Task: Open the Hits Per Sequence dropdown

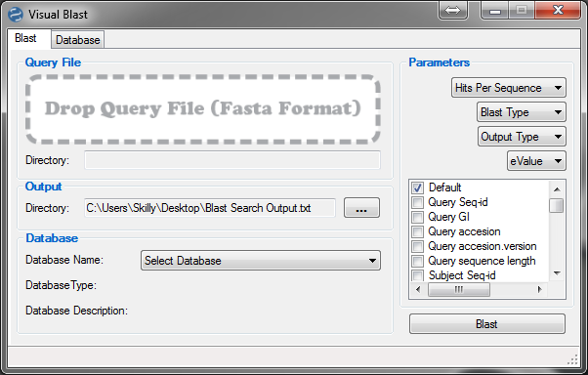Action: click(x=509, y=88)
